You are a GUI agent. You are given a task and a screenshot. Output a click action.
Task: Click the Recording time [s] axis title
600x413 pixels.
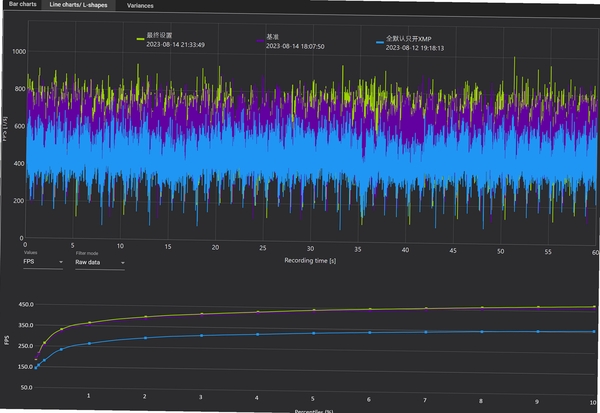click(310, 261)
